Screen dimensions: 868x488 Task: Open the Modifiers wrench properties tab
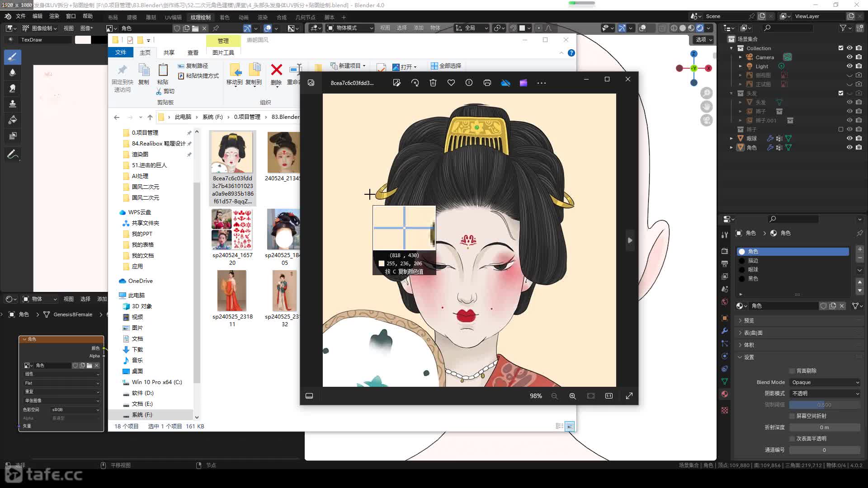pyautogui.click(x=725, y=331)
